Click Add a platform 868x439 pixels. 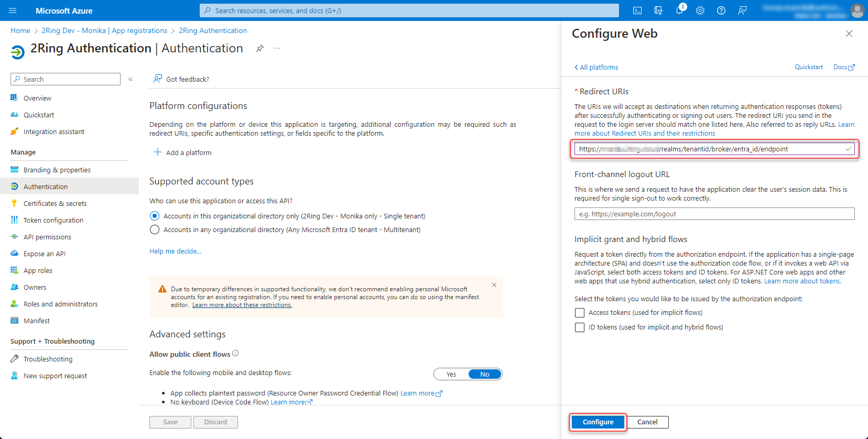click(x=183, y=152)
